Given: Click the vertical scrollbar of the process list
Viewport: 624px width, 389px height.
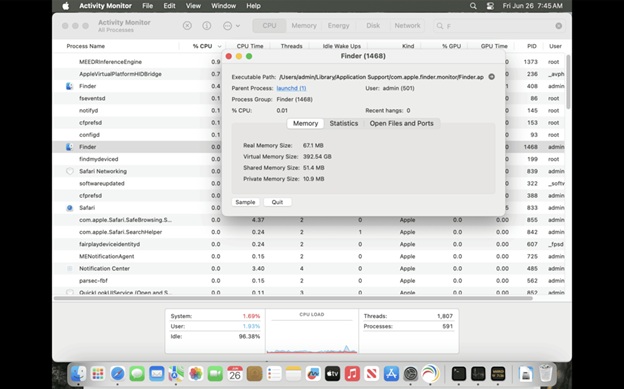Looking at the screenshot, I should pos(568,82).
